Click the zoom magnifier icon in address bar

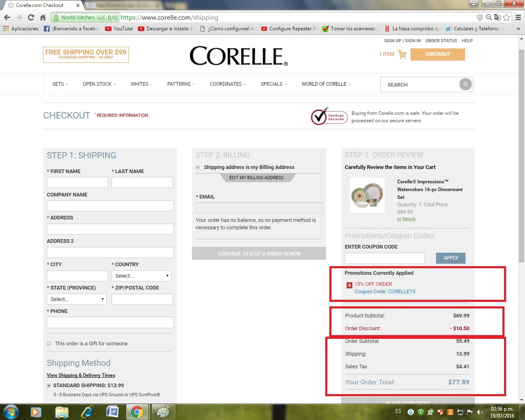point(488,17)
